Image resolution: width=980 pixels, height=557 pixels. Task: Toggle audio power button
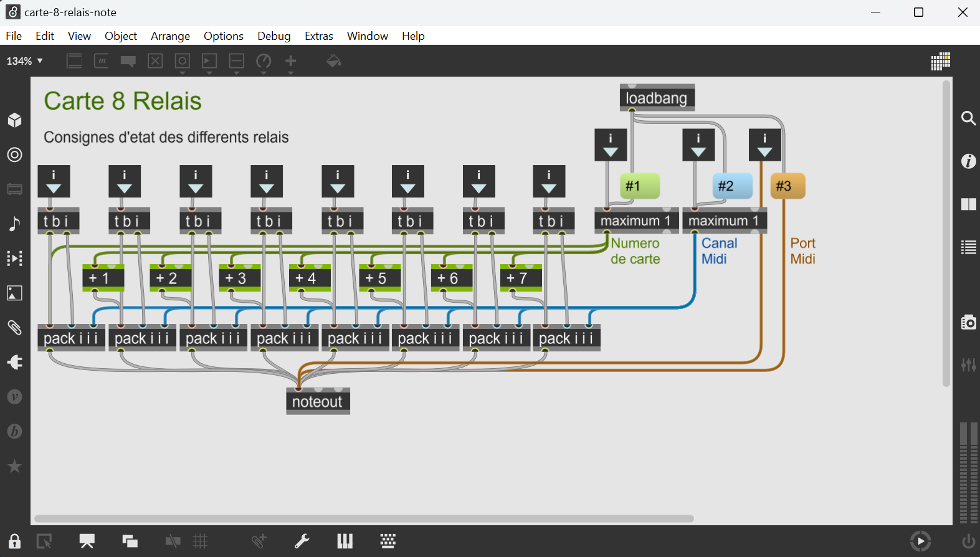click(x=968, y=541)
